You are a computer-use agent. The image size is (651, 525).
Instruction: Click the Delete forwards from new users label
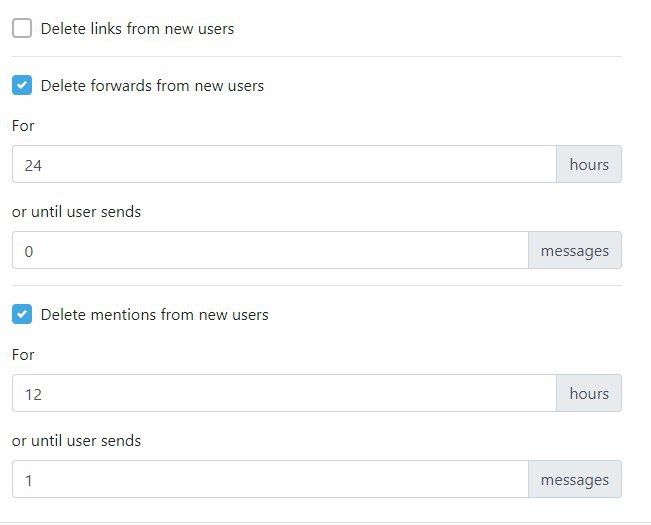pyautogui.click(x=152, y=85)
